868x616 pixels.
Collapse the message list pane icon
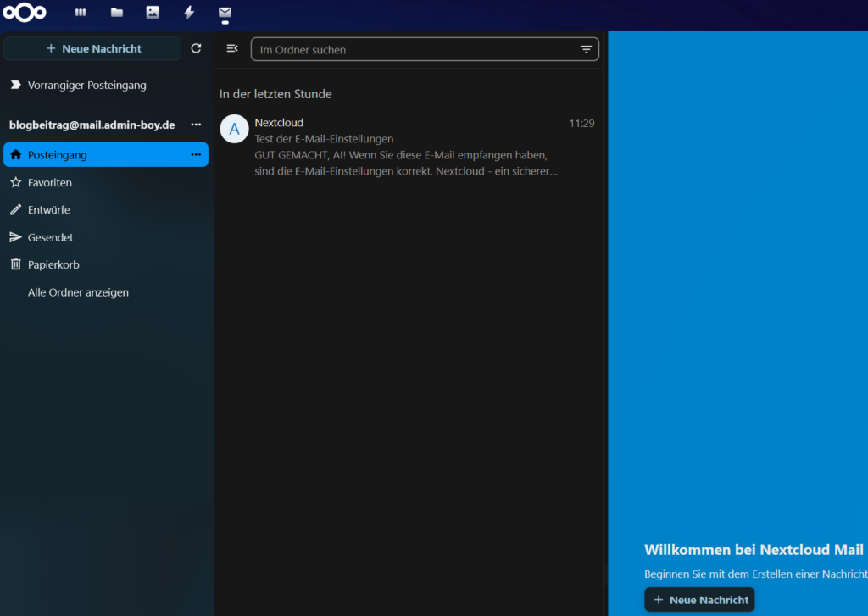pyautogui.click(x=231, y=48)
